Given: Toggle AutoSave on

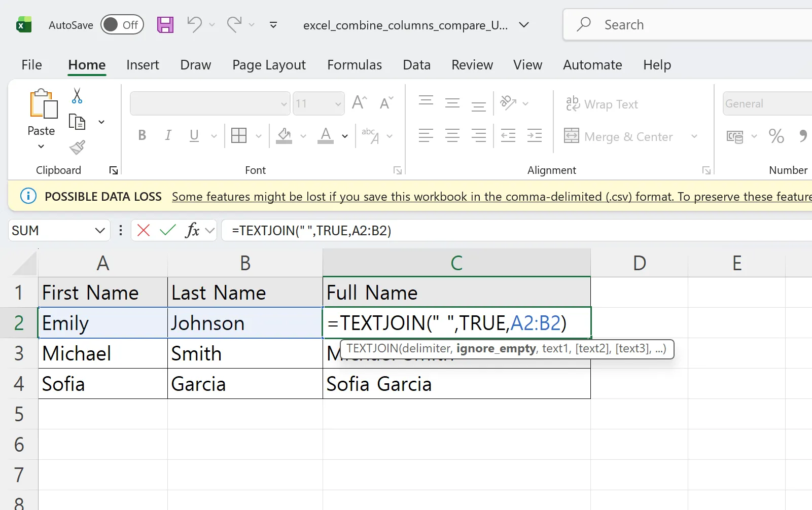Looking at the screenshot, I should [x=122, y=24].
